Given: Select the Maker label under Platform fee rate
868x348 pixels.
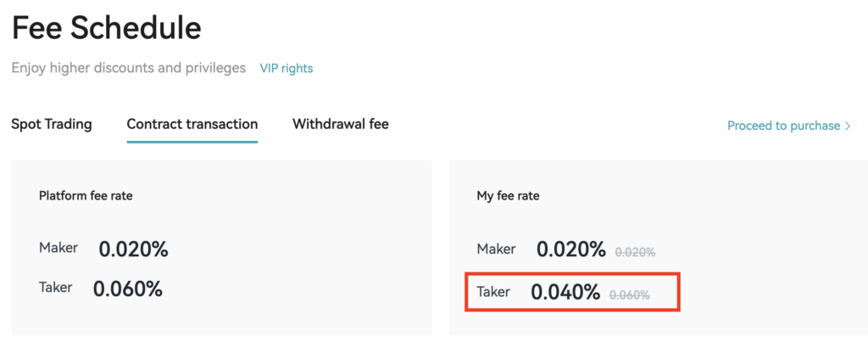Looking at the screenshot, I should point(58,248).
